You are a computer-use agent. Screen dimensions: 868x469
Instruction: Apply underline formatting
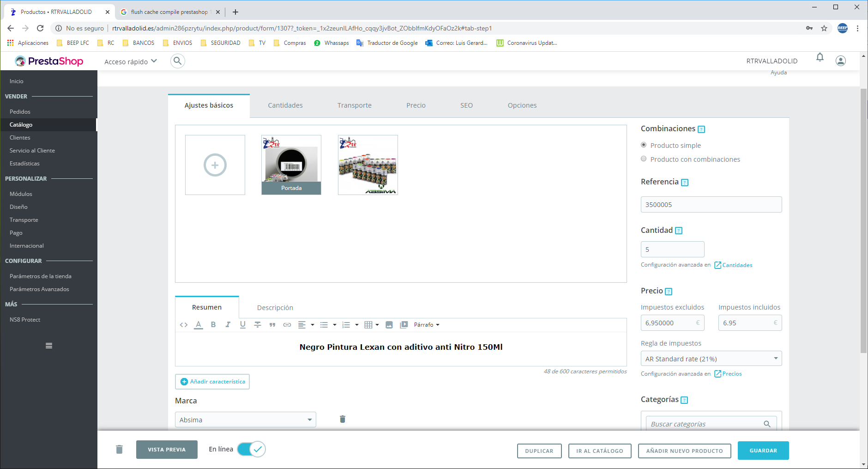[x=243, y=325]
